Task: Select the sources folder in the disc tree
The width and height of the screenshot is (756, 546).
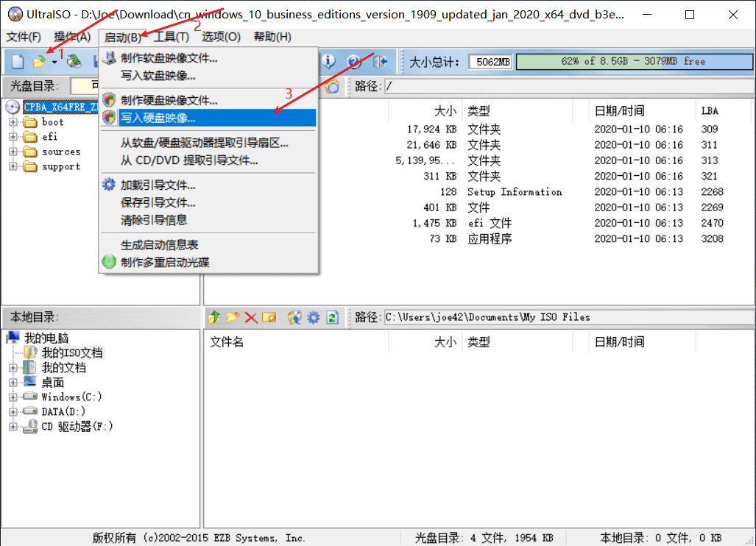Action: pyautogui.click(x=61, y=152)
